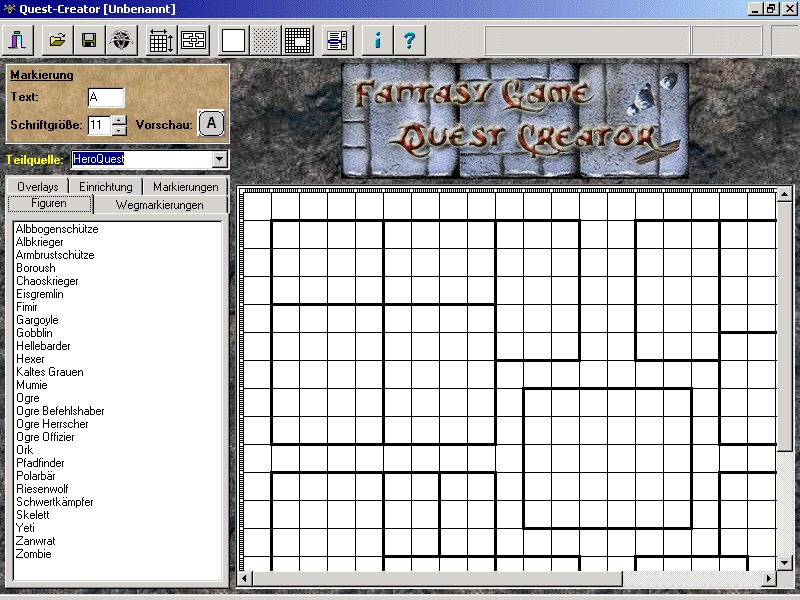
Task: Click the grid size arrows icon
Action: coord(161,40)
